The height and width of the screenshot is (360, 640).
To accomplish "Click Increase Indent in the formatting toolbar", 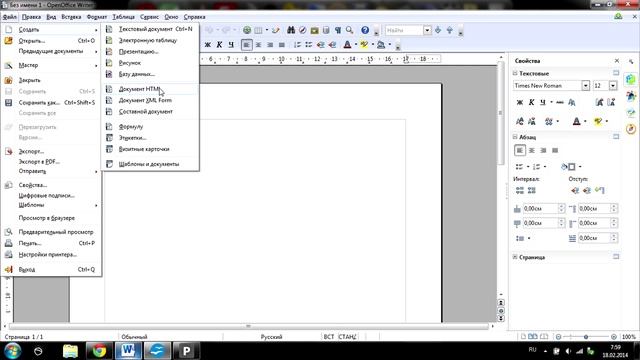I will [332, 45].
